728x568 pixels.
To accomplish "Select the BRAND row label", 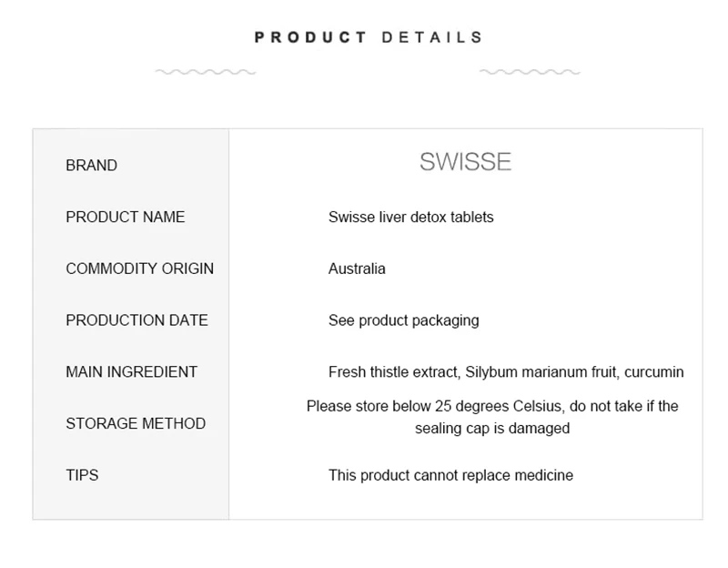I will 91,166.
